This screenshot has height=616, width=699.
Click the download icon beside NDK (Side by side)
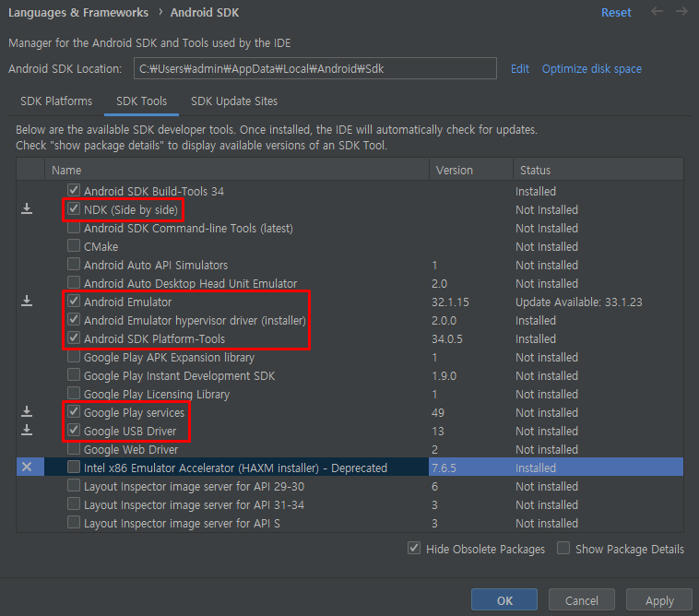coord(27,208)
